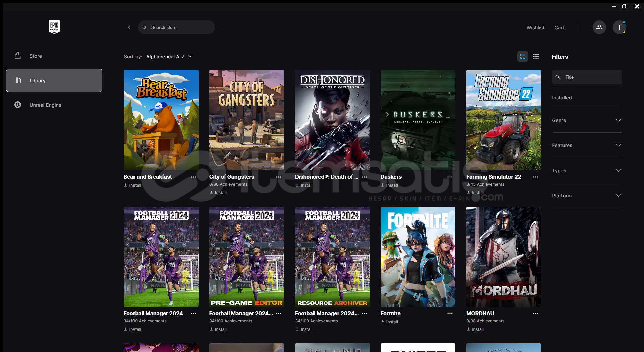
Task: Click the Title filter input field
Action: tap(587, 77)
